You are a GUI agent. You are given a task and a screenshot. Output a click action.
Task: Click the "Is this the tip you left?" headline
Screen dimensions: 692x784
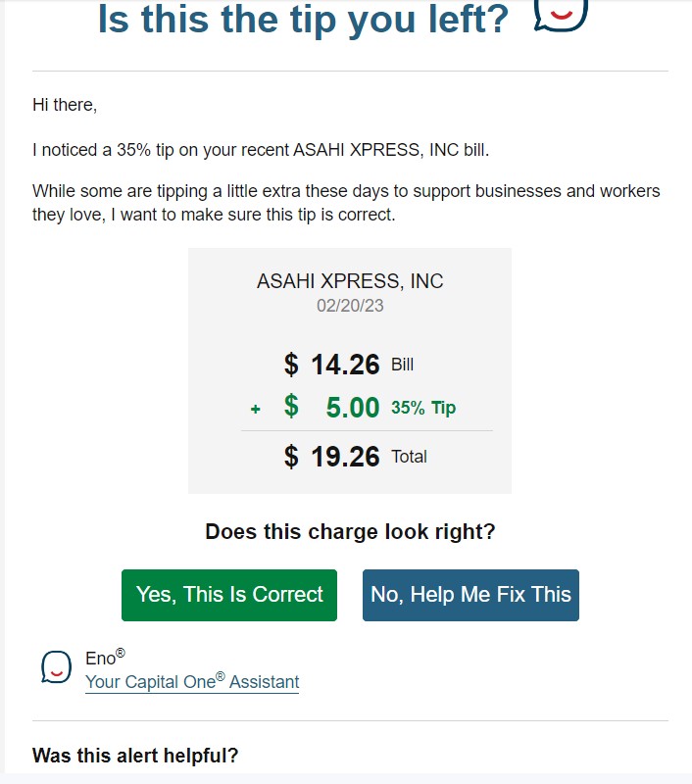click(x=303, y=19)
